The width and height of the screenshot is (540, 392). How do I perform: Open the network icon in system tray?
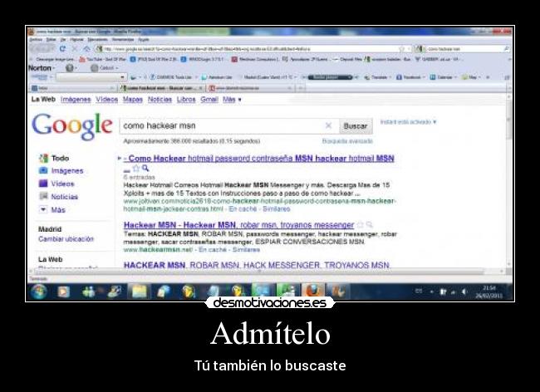[x=454, y=292]
